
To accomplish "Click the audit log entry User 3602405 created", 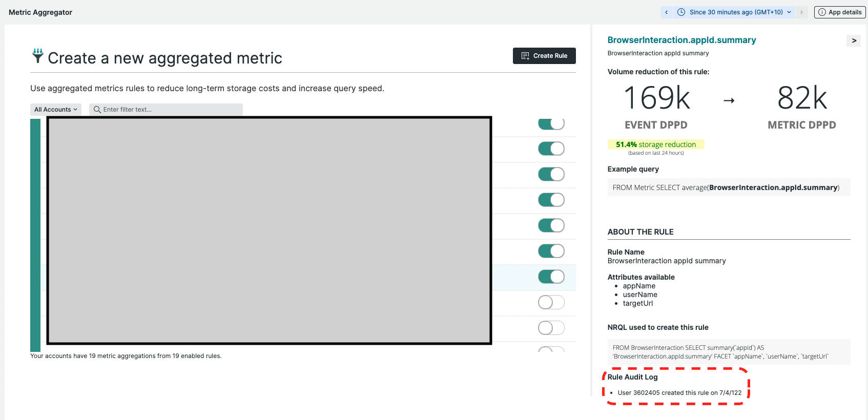I will point(679,393).
